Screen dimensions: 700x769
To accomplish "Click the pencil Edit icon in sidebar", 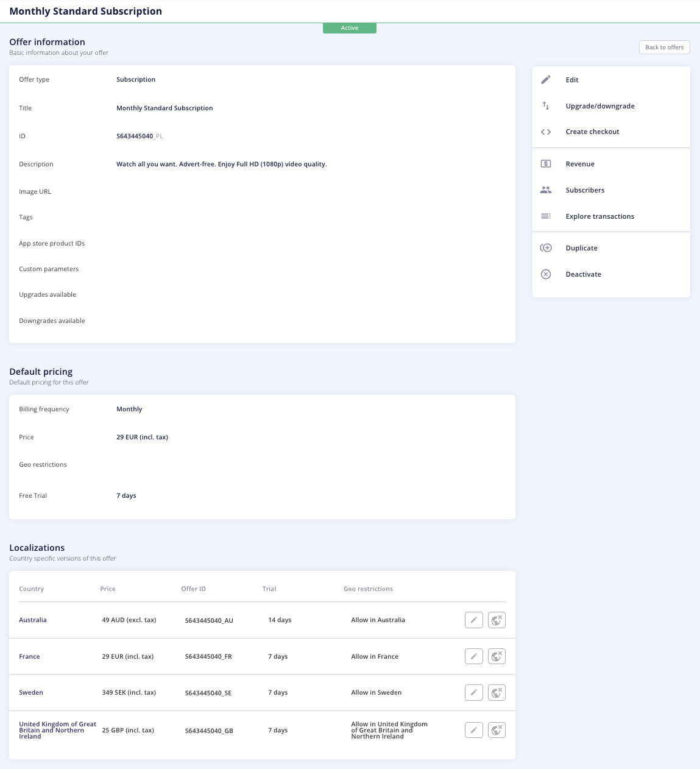I will [546, 80].
